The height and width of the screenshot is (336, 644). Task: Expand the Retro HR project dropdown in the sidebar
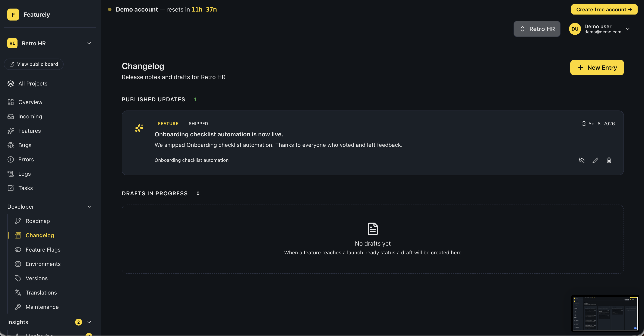[x=89, y=43]
